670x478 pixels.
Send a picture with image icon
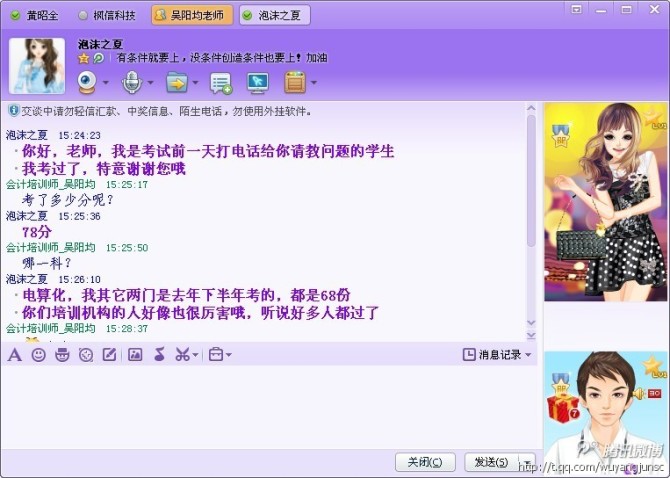(135, 355)
